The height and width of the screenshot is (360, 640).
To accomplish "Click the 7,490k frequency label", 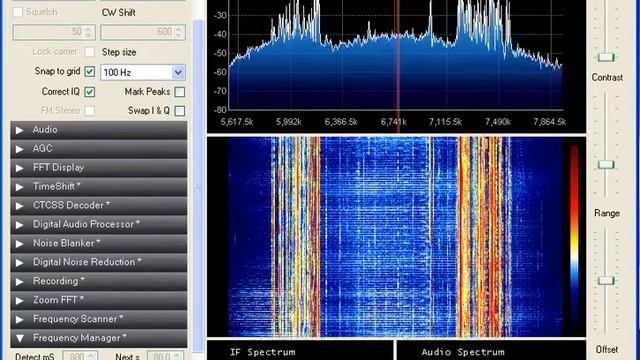I will 498,122.
